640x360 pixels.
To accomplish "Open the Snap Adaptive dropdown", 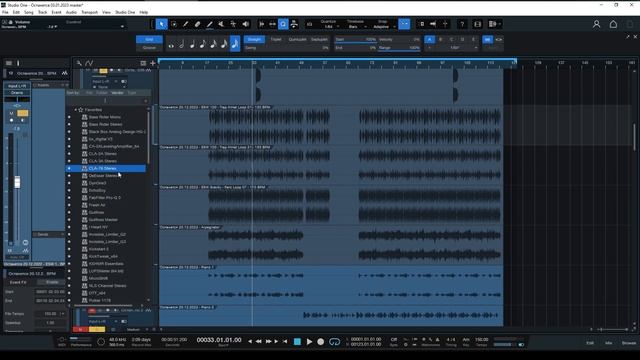I will [382, 27].
